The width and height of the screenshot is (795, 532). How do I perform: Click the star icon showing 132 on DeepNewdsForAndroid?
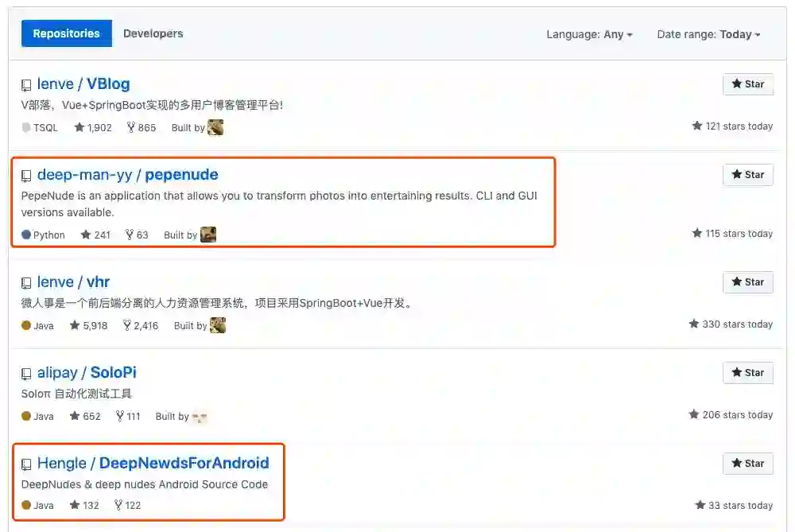click(75, 505)
